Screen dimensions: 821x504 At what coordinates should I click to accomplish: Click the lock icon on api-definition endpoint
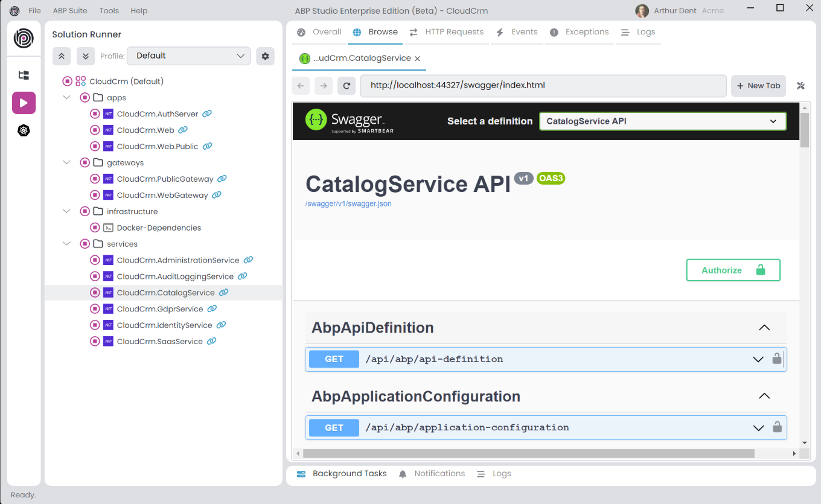(x=777, y=359)
